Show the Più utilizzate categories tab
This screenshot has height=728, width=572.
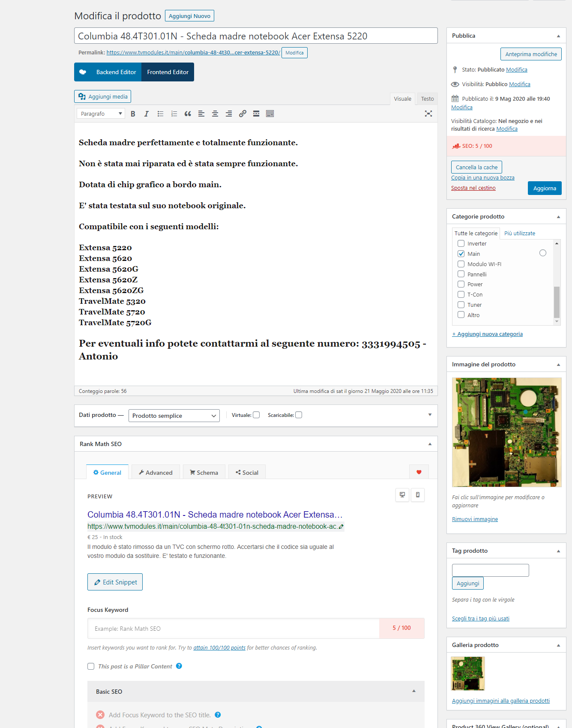(519, 233)
